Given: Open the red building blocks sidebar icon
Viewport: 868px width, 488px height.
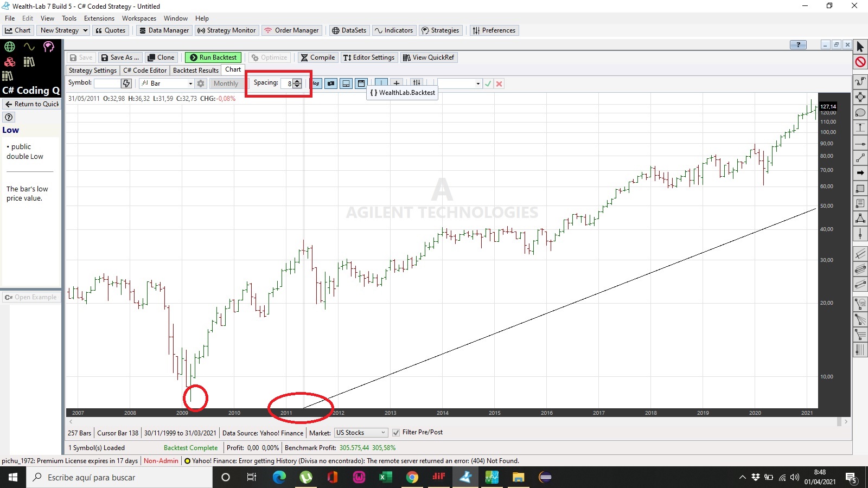Looking at the screenshot, I should 9,62.
